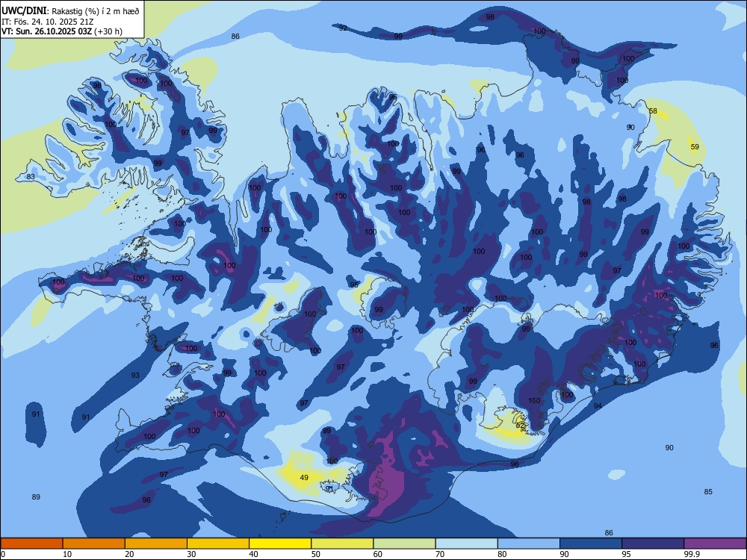This screenshot has height=560, width=747.
Task: Click the orange 10–20 legend swatch
Action: click(94, 544)
